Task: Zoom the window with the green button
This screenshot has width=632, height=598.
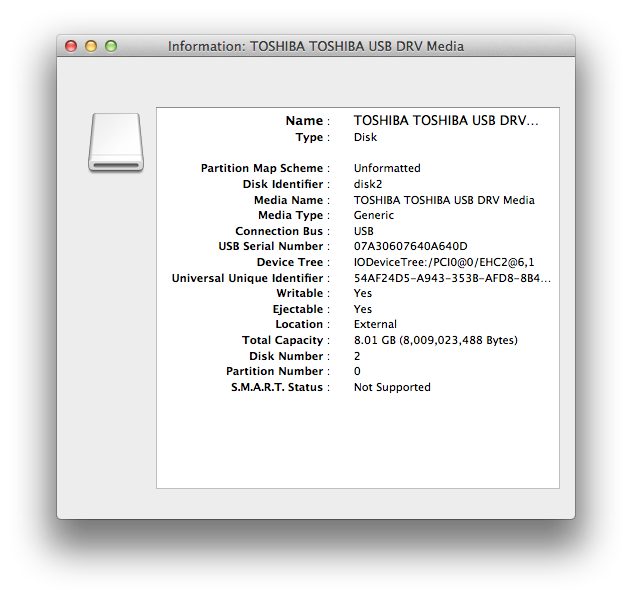Action: coord(111,46)
